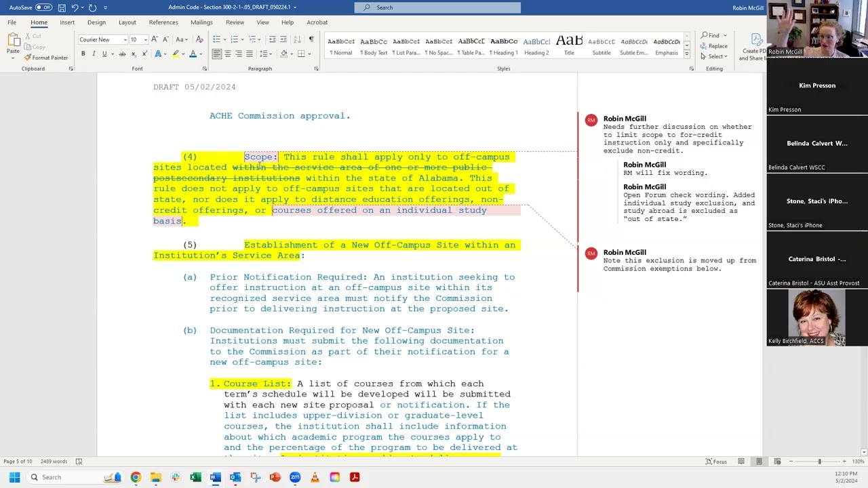The image size is (868, 488).
Task: Toggle the AutoSave switch
Action: coord(43,7)
